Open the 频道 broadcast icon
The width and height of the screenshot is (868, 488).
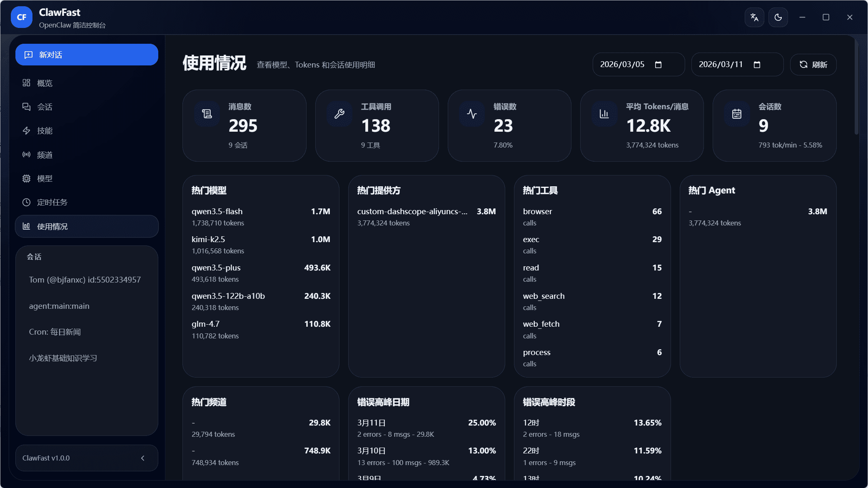coord(26,155)
